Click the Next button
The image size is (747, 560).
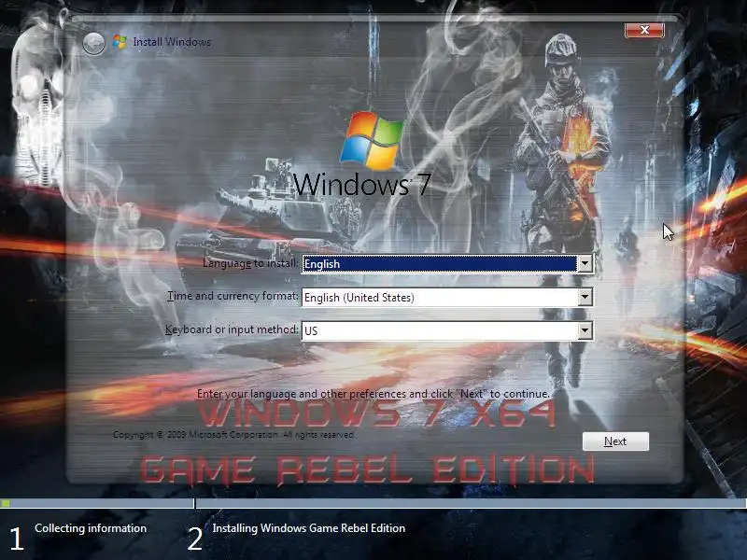point(615,441)
